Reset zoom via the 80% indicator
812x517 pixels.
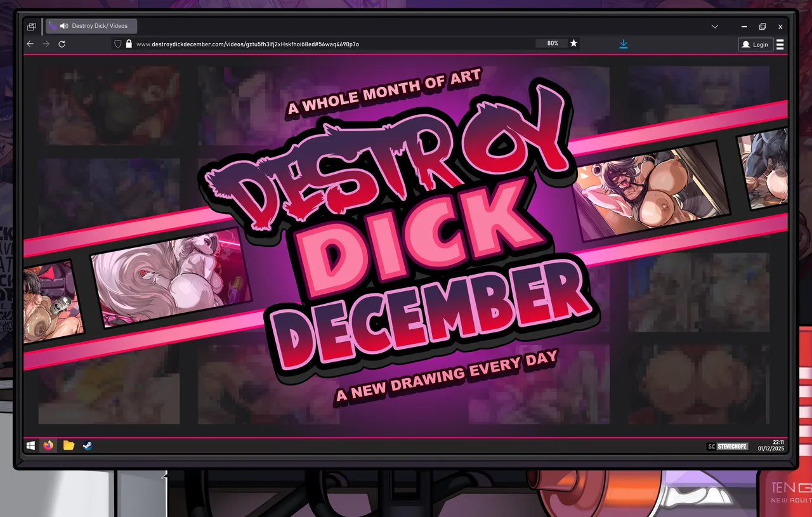pos(552,43)
